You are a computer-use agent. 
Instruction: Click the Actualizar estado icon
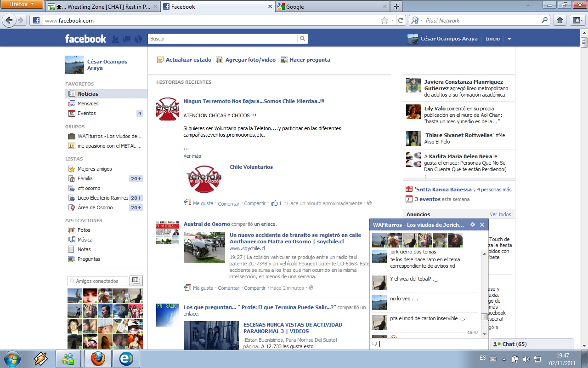160,60
